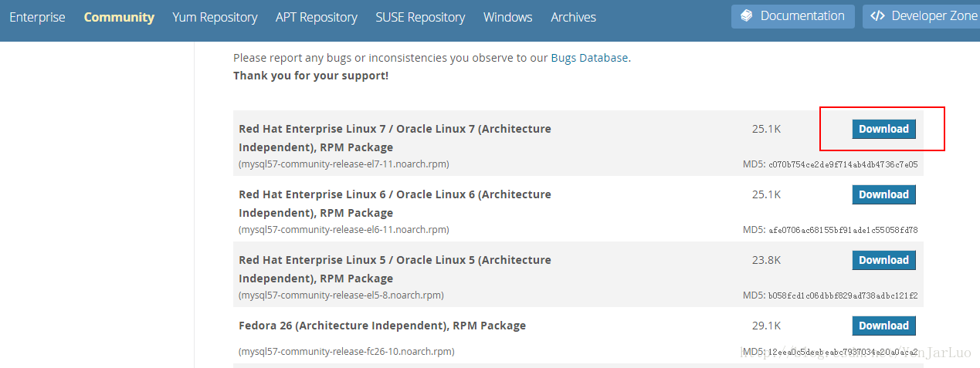Select the Community tab

coord(119,17)
